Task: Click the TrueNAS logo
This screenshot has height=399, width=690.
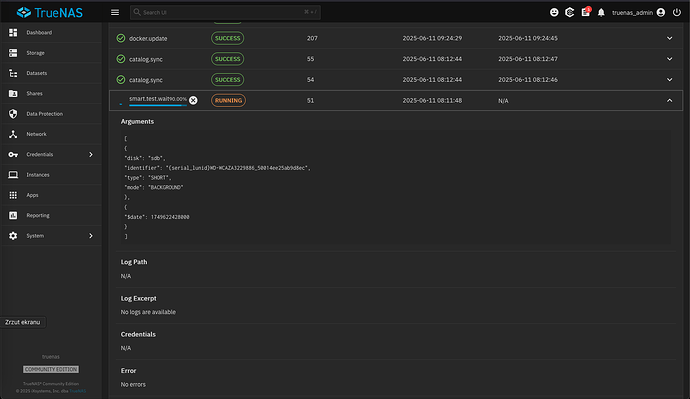Action: click(49, 12)
